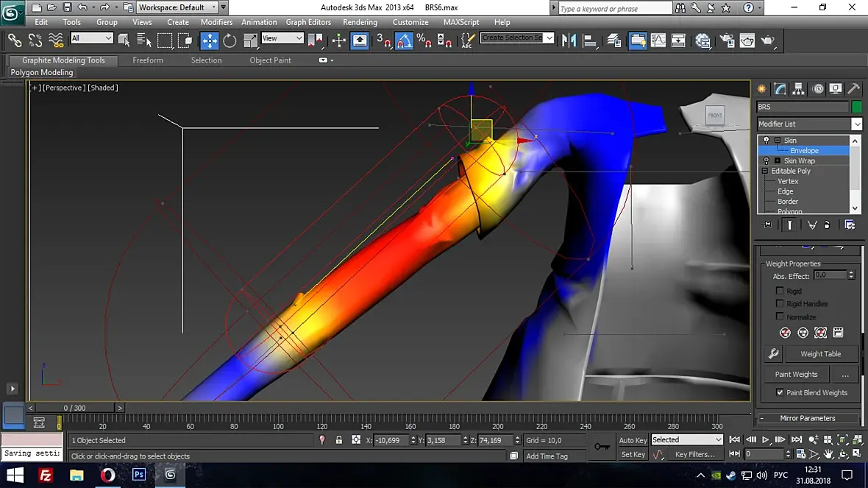Toggle the Auto Key mode
The image size is (868, 488).
point(633,440)
